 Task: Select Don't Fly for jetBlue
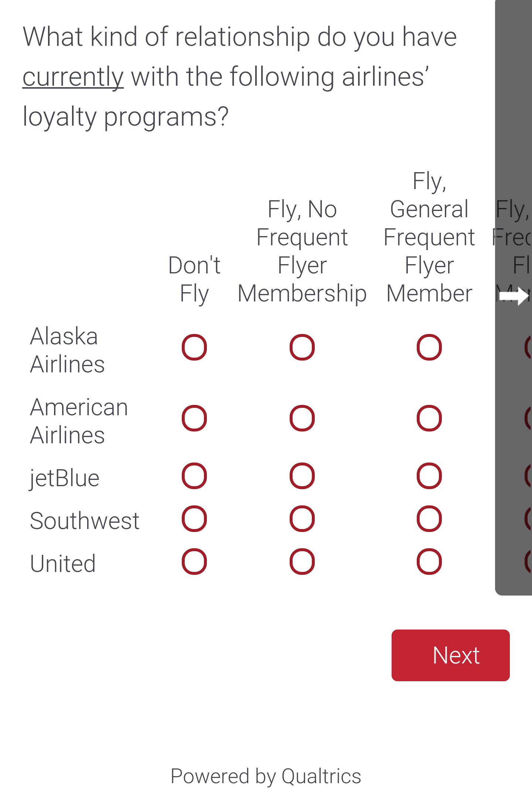[x=194, y=476]
